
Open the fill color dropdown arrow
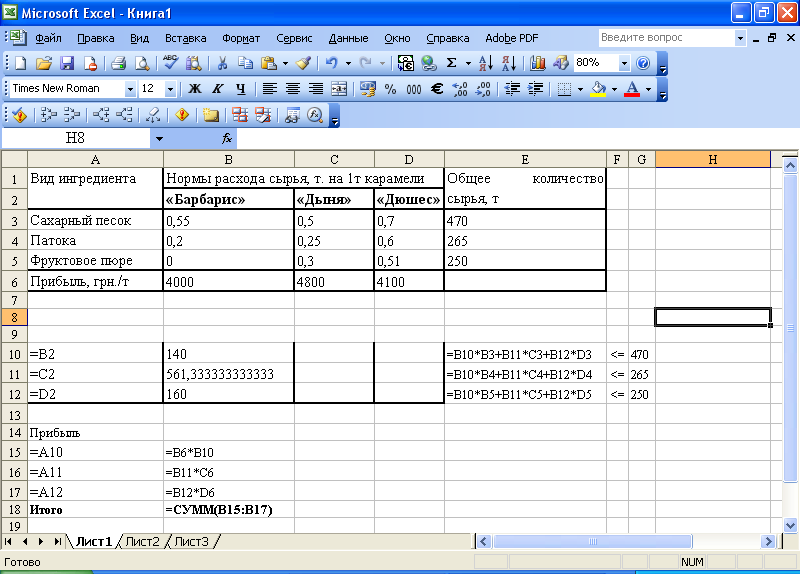(614, 89)
